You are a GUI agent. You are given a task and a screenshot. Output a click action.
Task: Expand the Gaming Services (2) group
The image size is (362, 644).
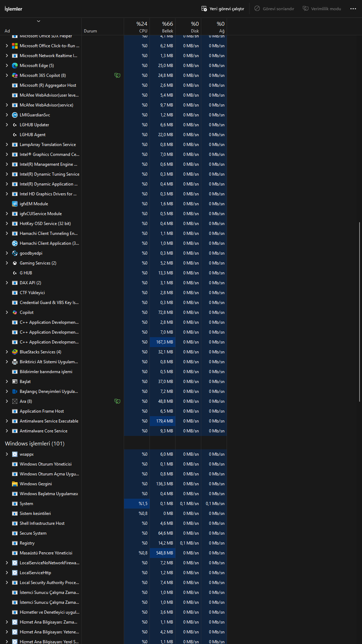[x=7, y=263]
